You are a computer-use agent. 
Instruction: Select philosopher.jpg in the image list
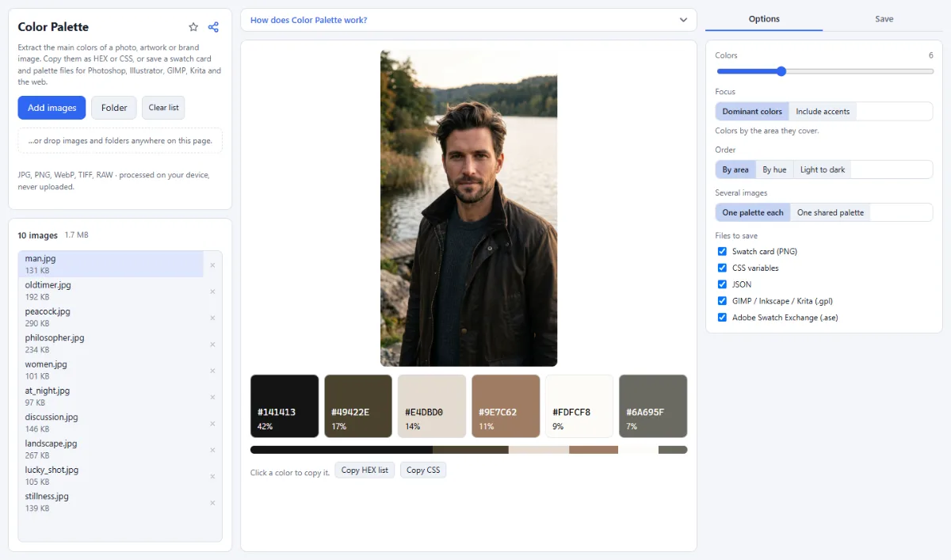pos(111,344)
